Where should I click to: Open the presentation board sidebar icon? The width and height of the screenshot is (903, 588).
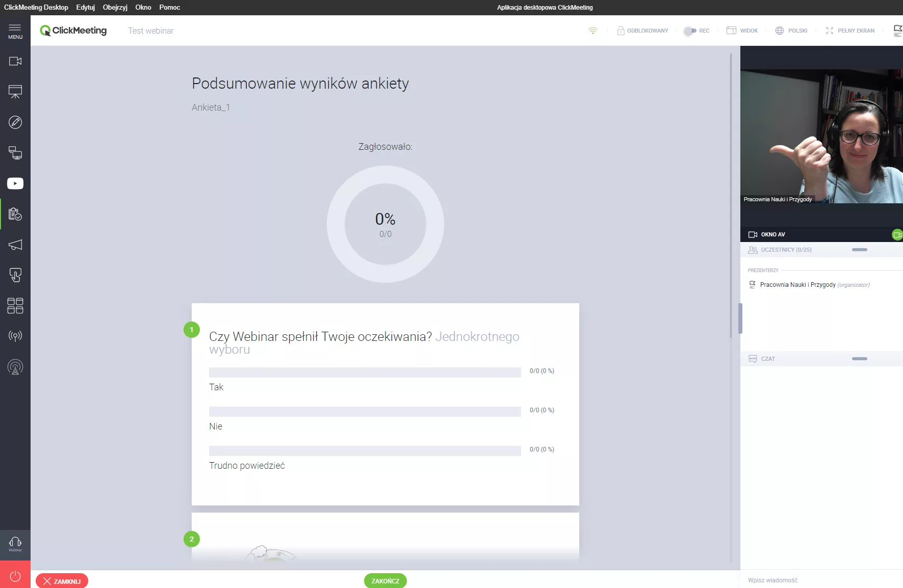pyautogui.click(x=15, y=92)
